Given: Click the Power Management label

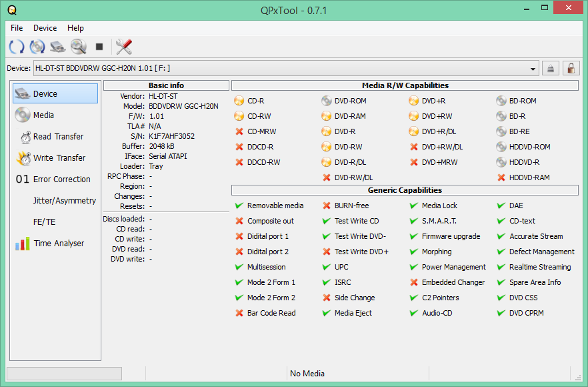Looking at the screenshot, I should point(454,267).
